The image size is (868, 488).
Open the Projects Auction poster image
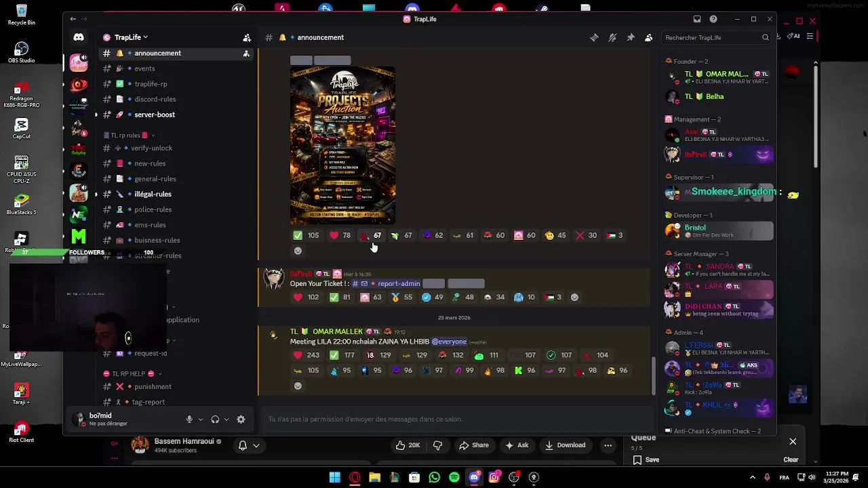342,145
